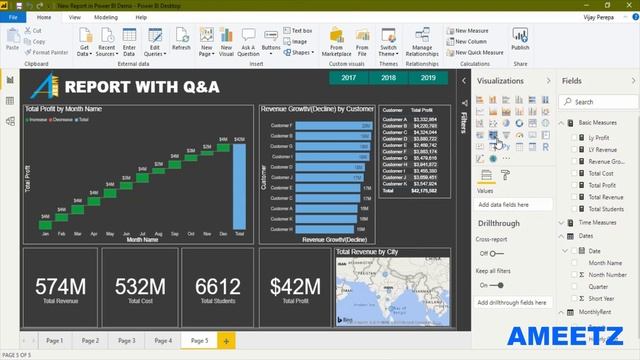This screenshot has width=640, height=360.
Task: Switch to Data view in left sidebar
Action: click(x=10, y=101)
